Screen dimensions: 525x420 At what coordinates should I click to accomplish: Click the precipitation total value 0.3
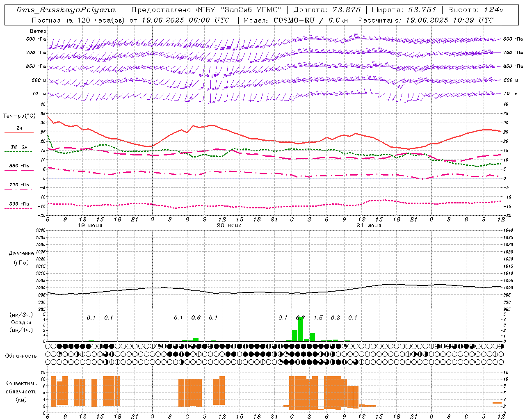coord(336,317)
